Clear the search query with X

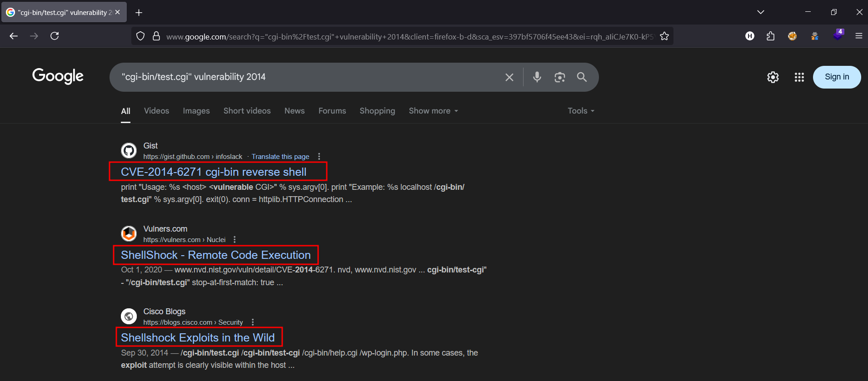pos(509,77)
